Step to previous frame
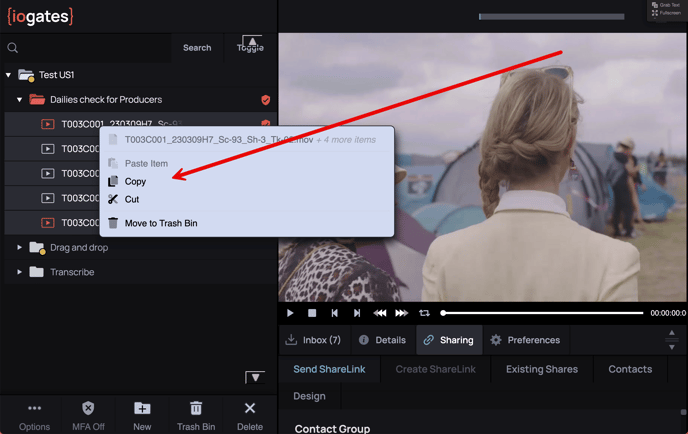Viewport: 688px width, 434px height. (335, 313)
